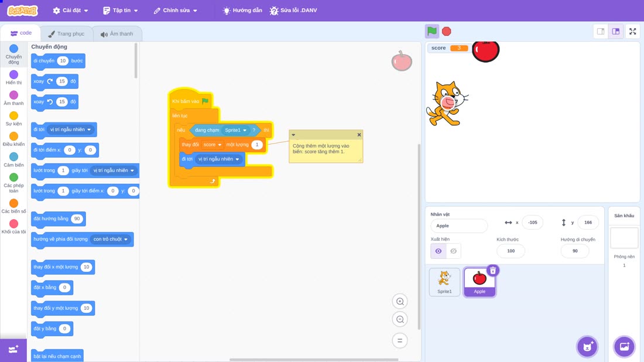Switch to the Trang phục tab
644x362 pixels.
(67, 34)
